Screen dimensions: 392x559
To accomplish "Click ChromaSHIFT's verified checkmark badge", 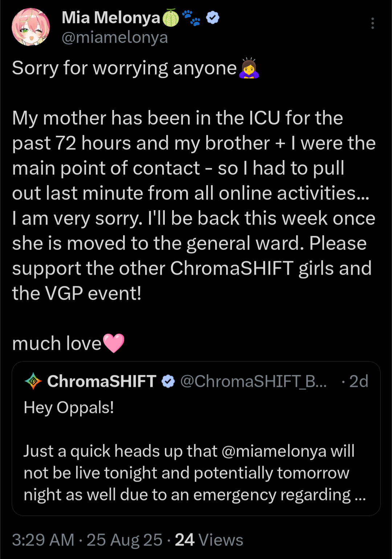I will [x=168, y=381].
